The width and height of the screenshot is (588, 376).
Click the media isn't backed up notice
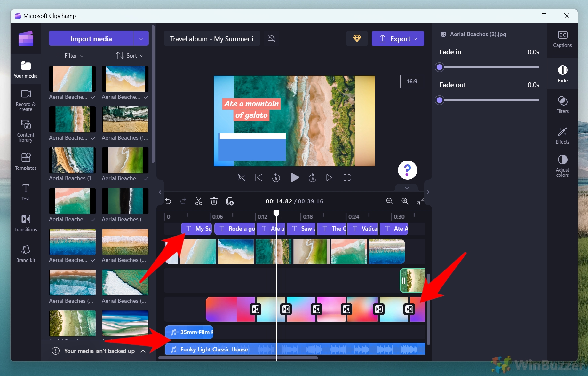click(99, 351)
